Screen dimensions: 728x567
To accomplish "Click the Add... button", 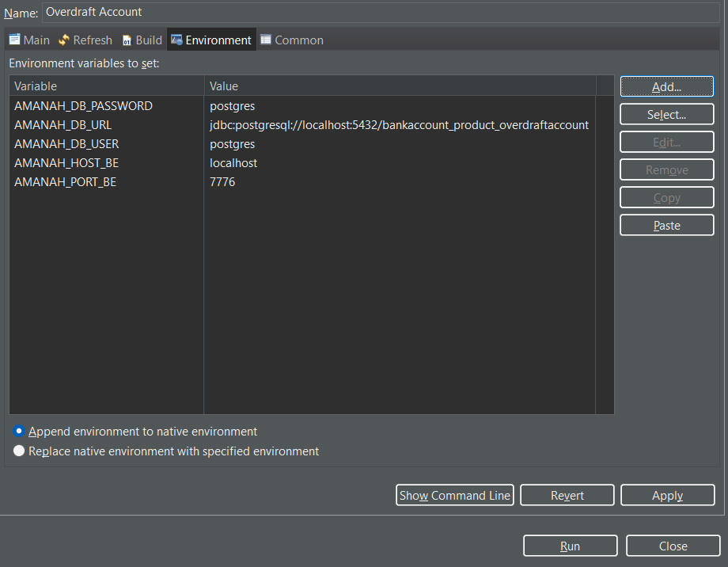I will (x=667, y=86).
